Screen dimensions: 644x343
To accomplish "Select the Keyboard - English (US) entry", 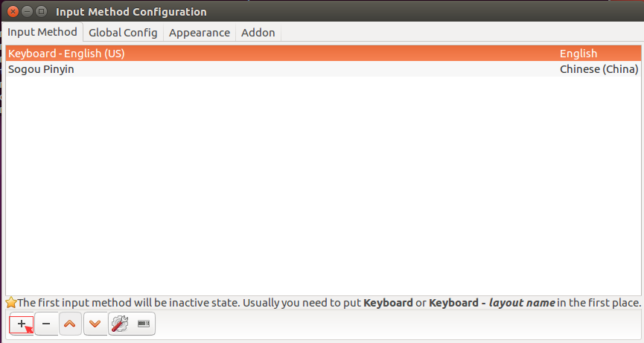I will (323, 54).
